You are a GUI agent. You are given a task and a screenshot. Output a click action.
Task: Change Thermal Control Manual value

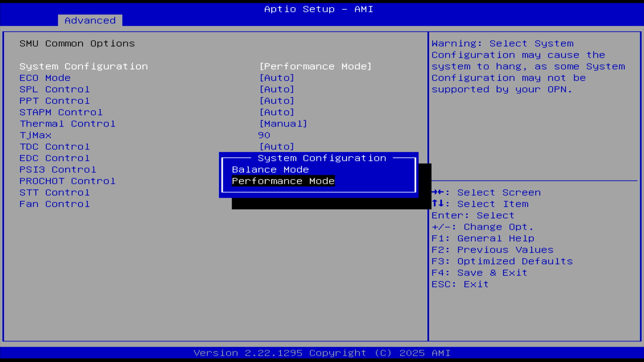(283, 124)
